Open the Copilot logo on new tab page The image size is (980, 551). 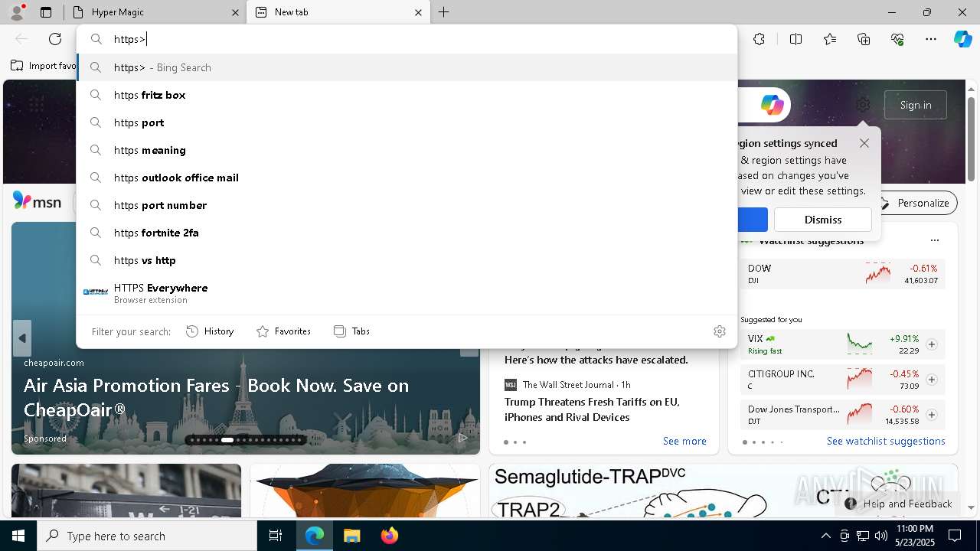772,105
